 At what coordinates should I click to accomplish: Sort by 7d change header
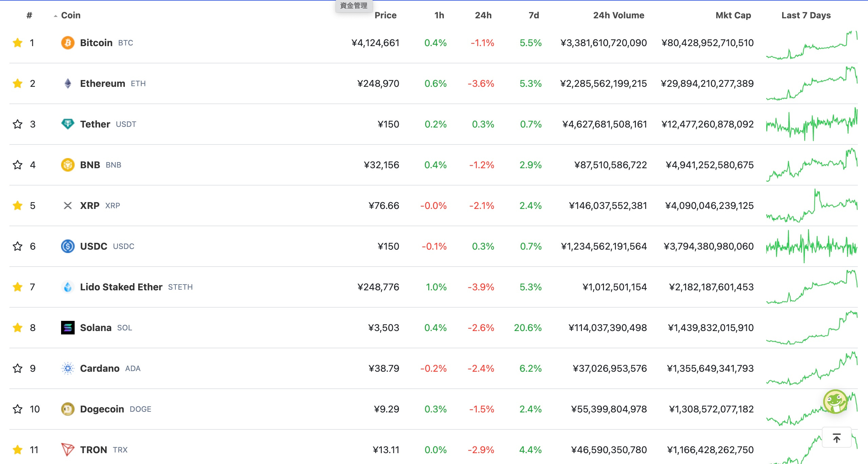point(534,15)
